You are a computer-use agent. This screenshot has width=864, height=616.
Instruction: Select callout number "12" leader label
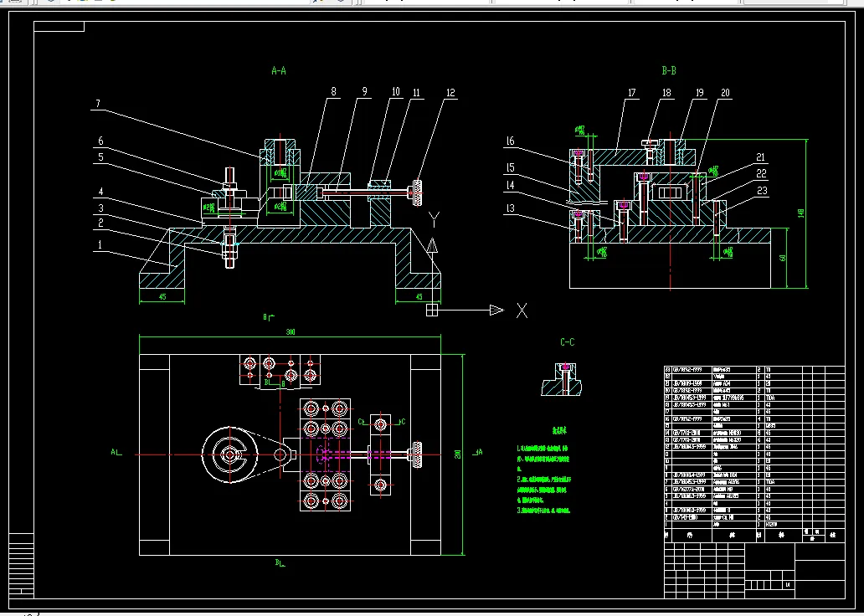pyautogui.click(x=450, y=93)
